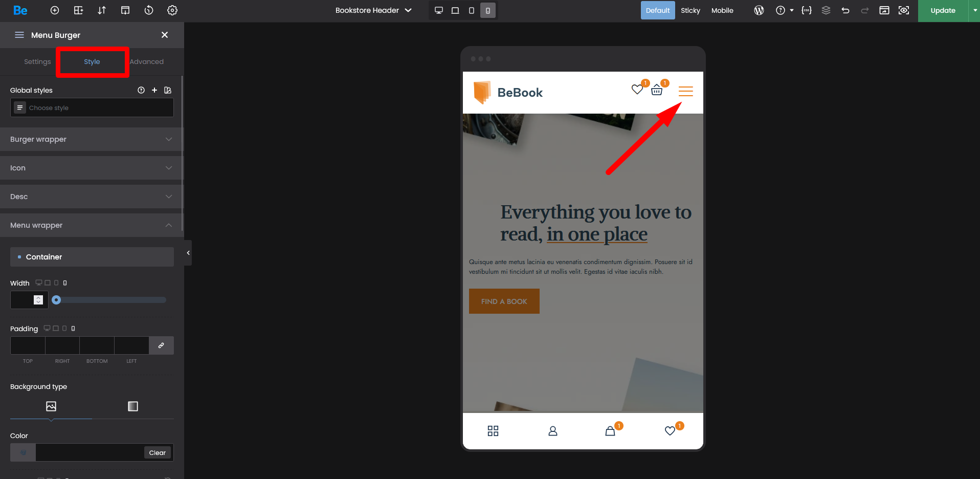Click the WordPress logo icon
Viewport: 980px width, 479px height.
pos(759,10)
